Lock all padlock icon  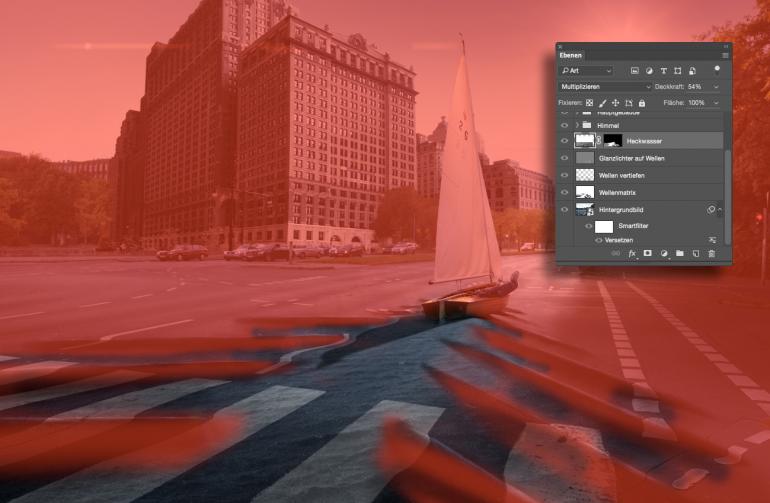coord(642,103)
